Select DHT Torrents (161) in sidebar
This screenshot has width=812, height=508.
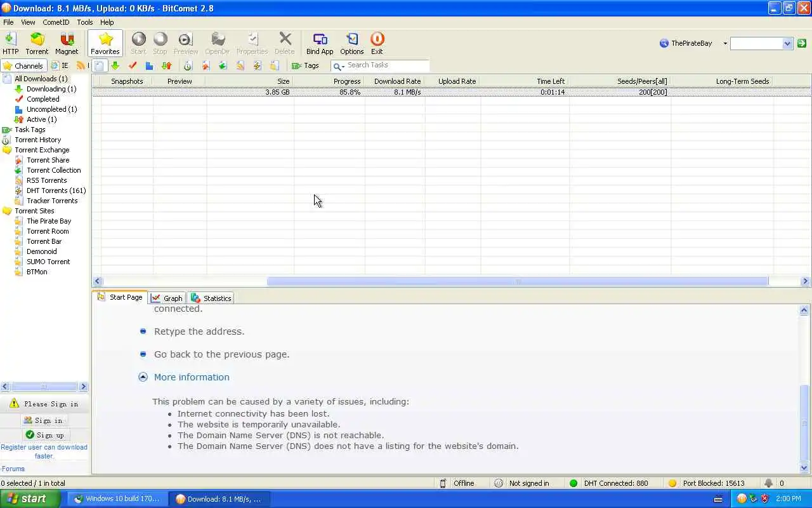pos(56,190)
